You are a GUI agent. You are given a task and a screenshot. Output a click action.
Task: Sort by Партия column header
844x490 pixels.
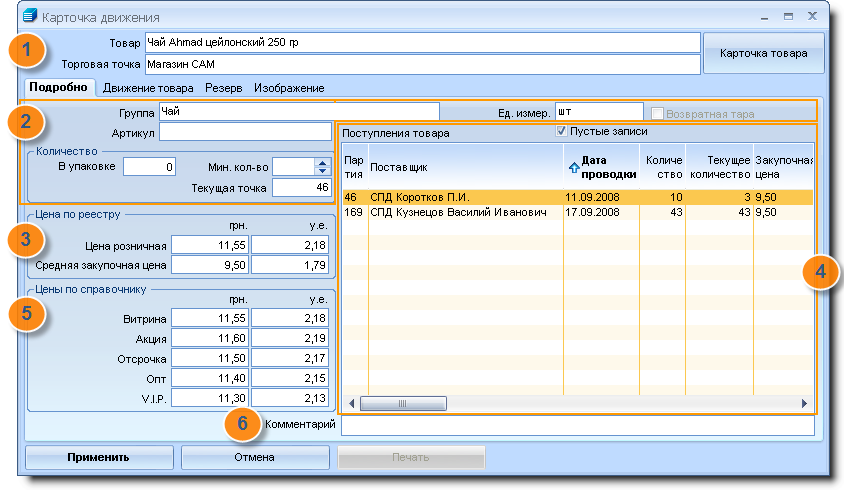point(355,167)
